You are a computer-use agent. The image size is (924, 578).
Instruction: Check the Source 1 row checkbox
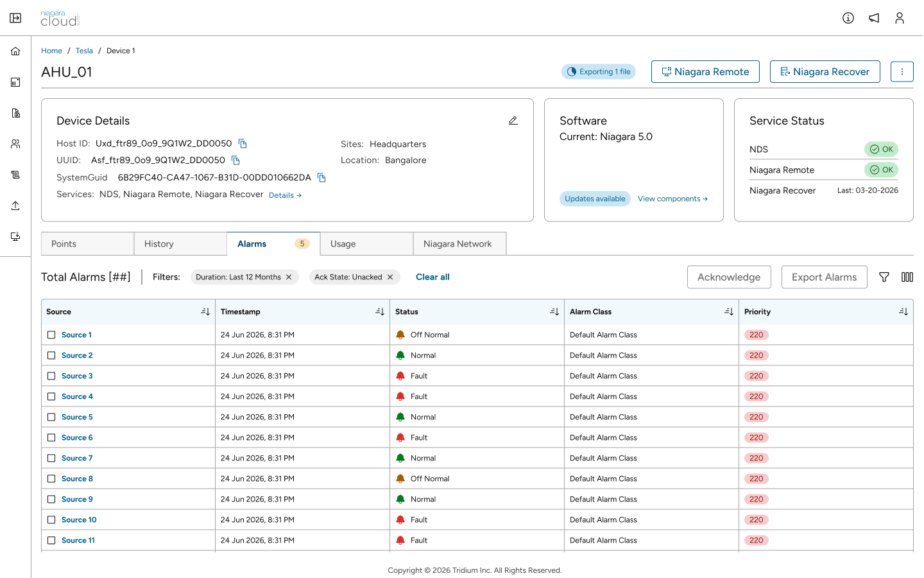pyautogui.click(x=51, y=335)
